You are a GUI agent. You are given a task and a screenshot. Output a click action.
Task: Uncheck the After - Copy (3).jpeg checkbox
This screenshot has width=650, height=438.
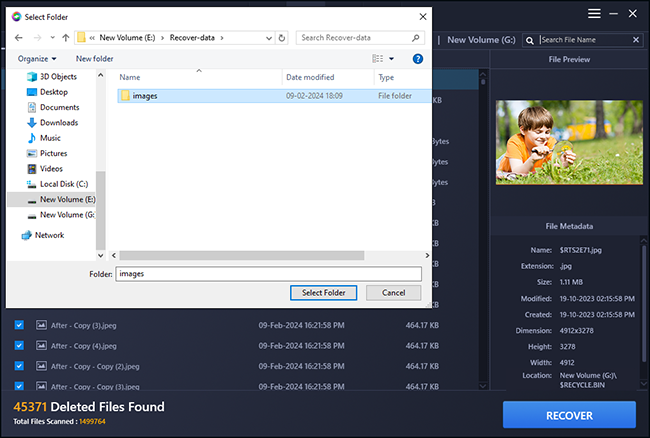[x=19, y=325]
